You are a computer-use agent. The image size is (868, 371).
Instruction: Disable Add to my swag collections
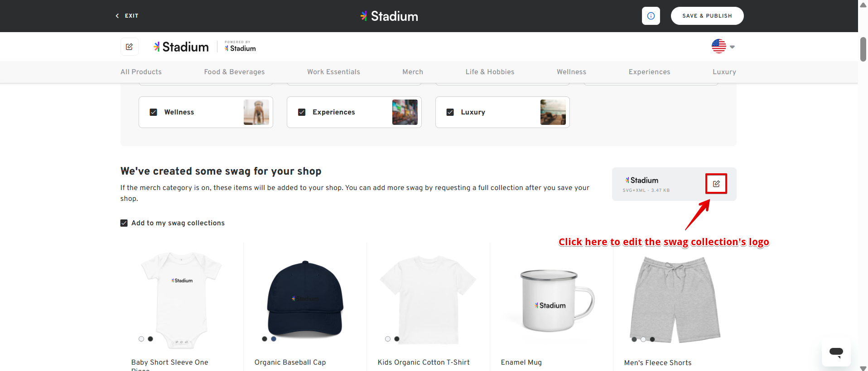[124, 223]
